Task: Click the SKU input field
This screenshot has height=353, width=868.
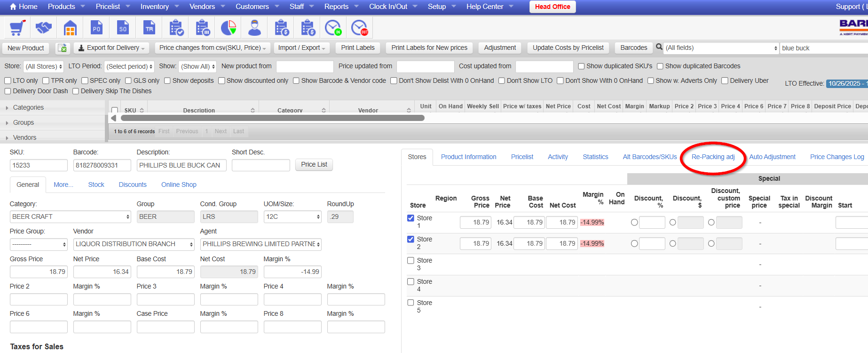Action: (39, 165)
